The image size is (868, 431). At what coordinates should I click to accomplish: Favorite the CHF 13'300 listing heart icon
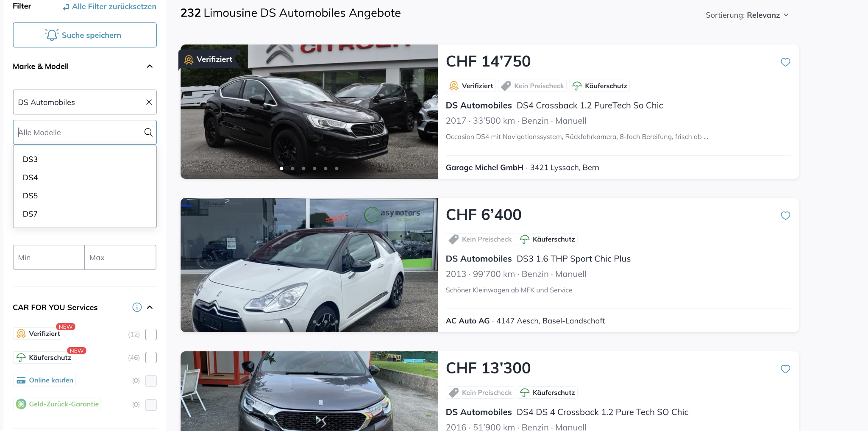tap(785, 369)
